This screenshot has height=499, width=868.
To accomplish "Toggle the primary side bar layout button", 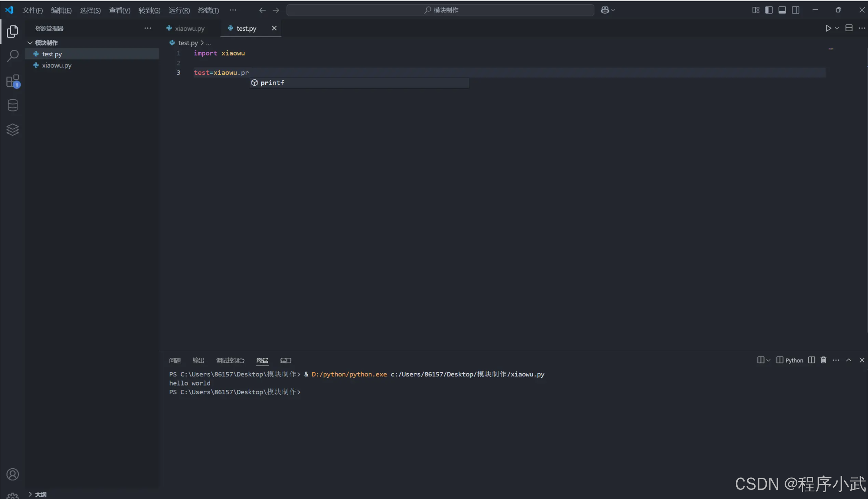I will pyautogui.click(x=769, y=10).
